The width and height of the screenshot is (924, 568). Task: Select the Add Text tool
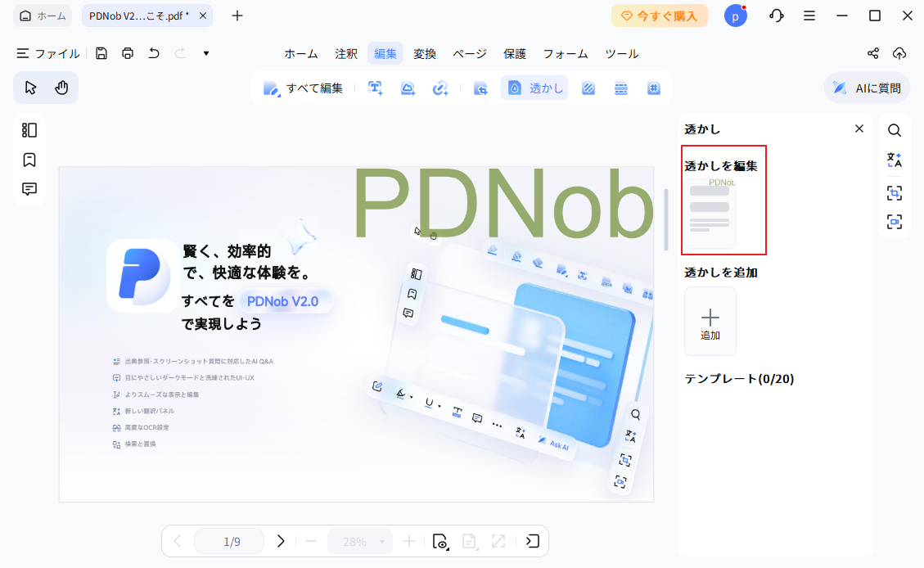[x=375, y=88]
